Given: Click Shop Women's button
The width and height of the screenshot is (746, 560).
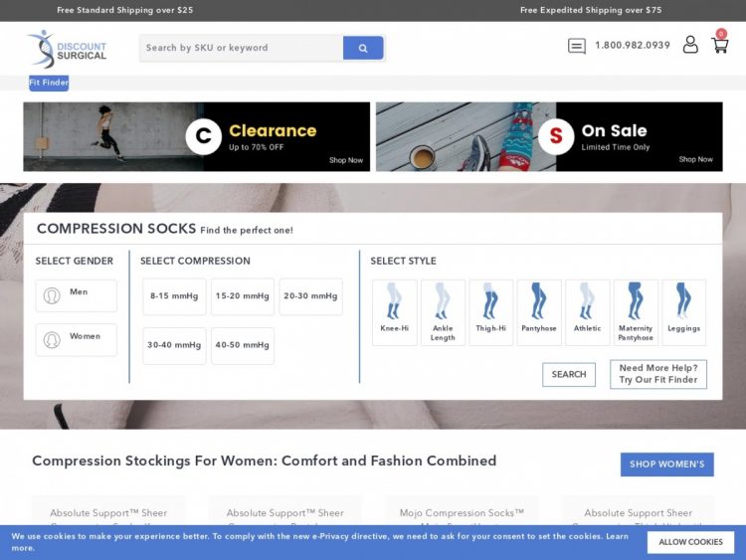Looking at the screenshot, I should (x=666, y=465).
